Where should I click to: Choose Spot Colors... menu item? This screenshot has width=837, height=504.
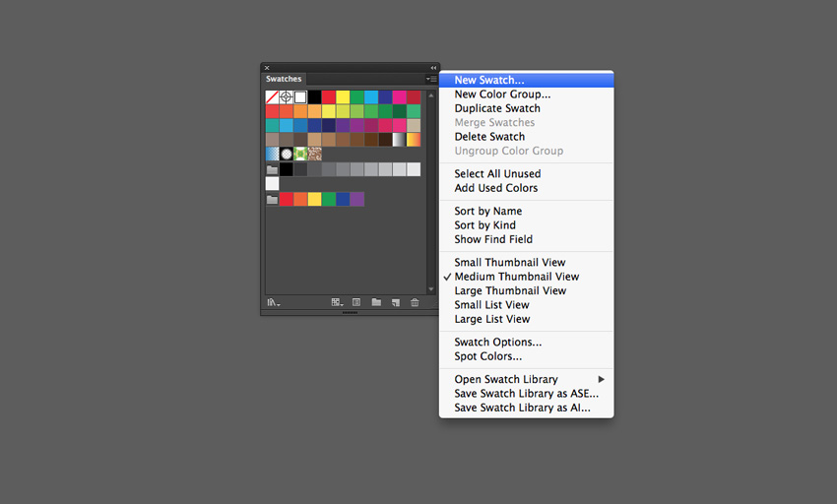point(527,356)
